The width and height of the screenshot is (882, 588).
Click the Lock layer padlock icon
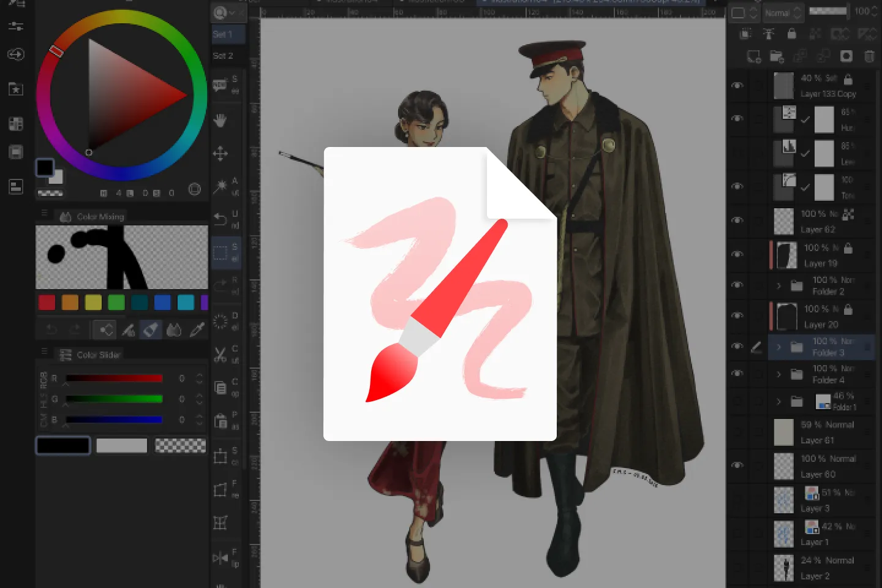791,34
